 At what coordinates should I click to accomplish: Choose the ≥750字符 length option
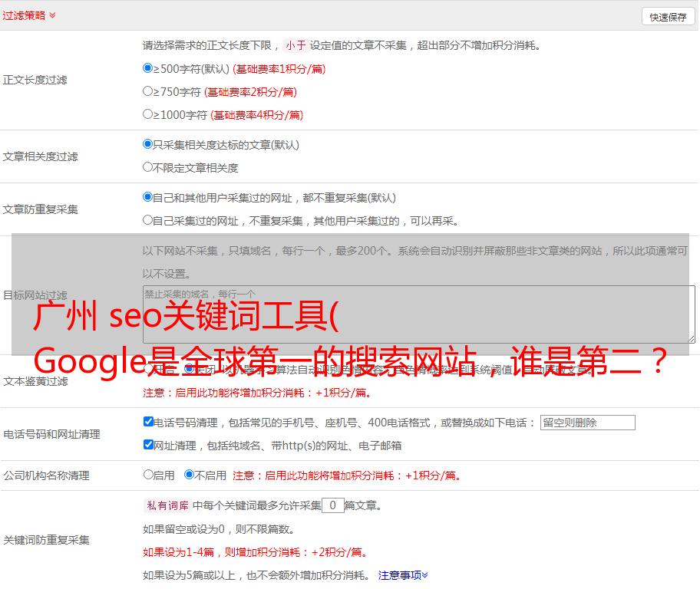[x=147, y=91]
